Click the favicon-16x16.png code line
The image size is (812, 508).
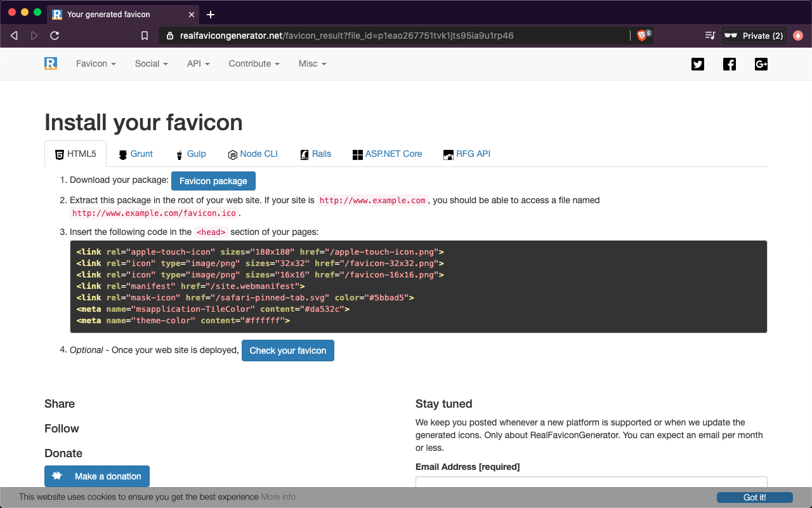(260, 275)
